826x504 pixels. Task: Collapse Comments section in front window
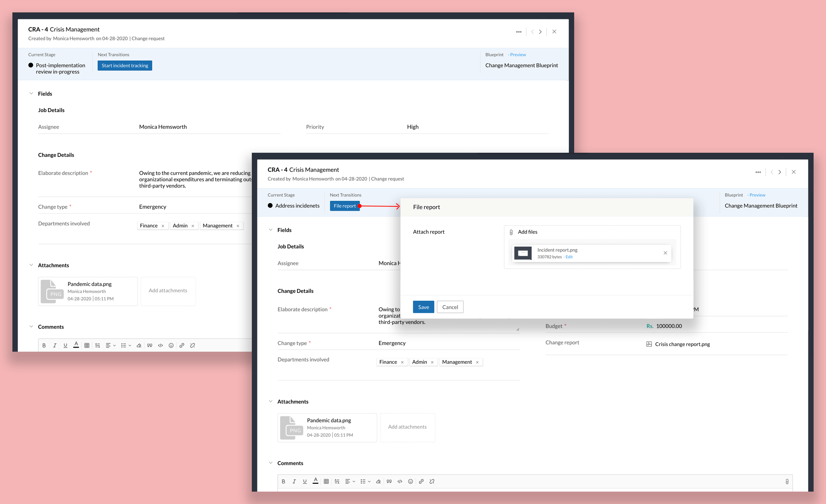click(x=271, y=463)
